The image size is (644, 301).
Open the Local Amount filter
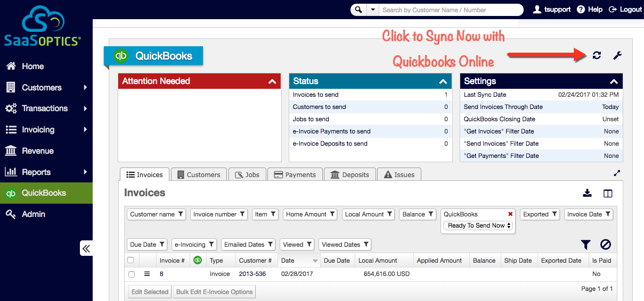[369, 214]
